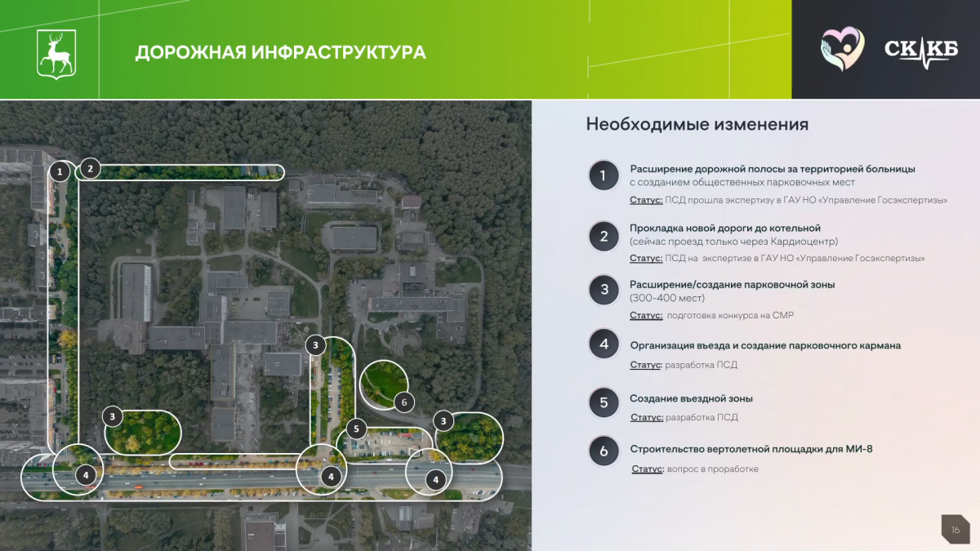
Task: Click the slide title 'Дорожная инфраструктура'
Action: (280, 53)
